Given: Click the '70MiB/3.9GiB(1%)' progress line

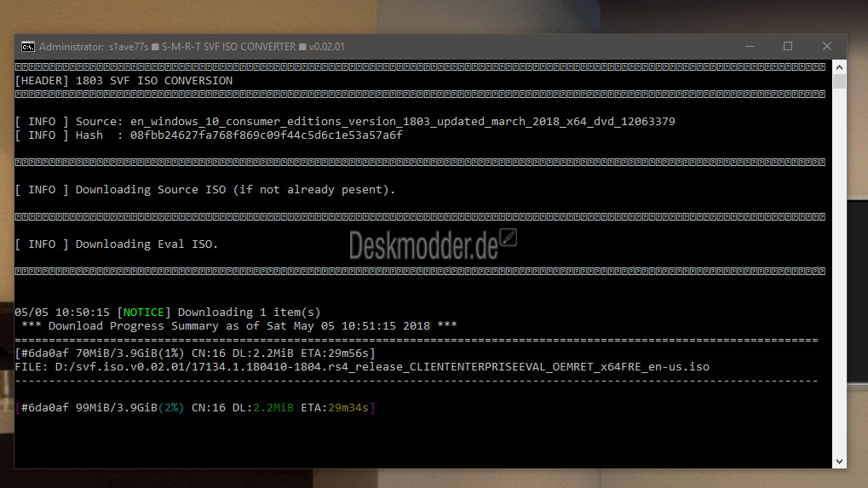Looking at the screenshot, I should coord(195,353).
